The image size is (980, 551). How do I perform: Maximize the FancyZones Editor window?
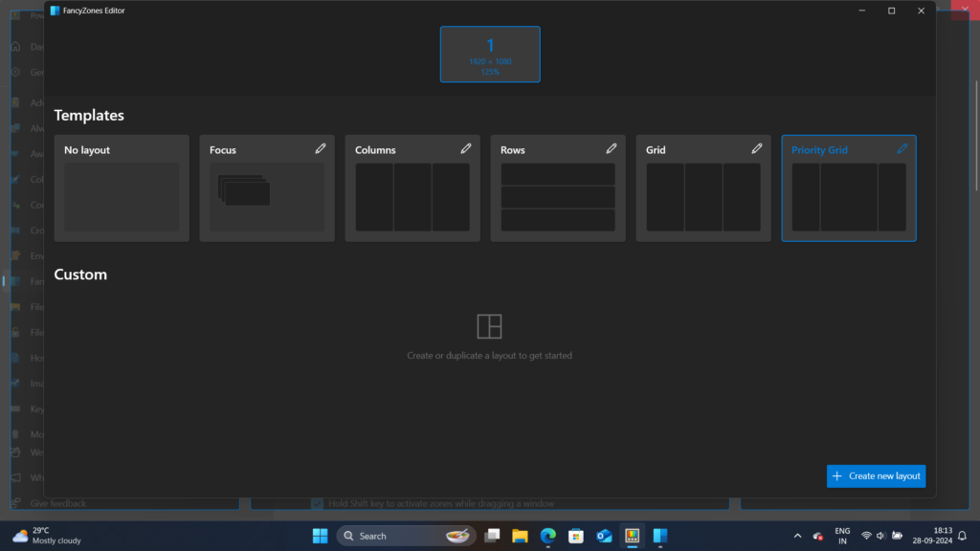click(891, 11)
